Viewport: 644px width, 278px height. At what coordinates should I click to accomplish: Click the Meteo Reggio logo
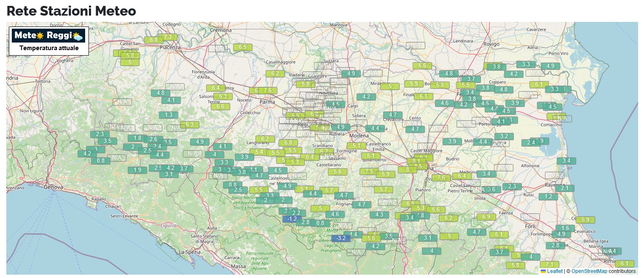tap(48, 36)
